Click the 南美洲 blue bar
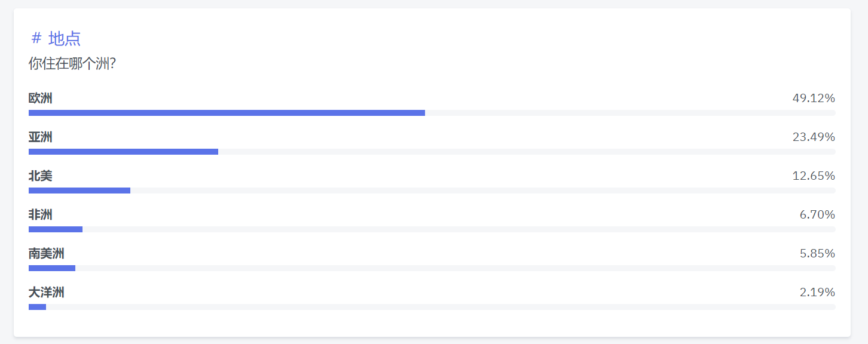Image resolution: width=868 pixels, height=344 pixels. coord(52,268)
